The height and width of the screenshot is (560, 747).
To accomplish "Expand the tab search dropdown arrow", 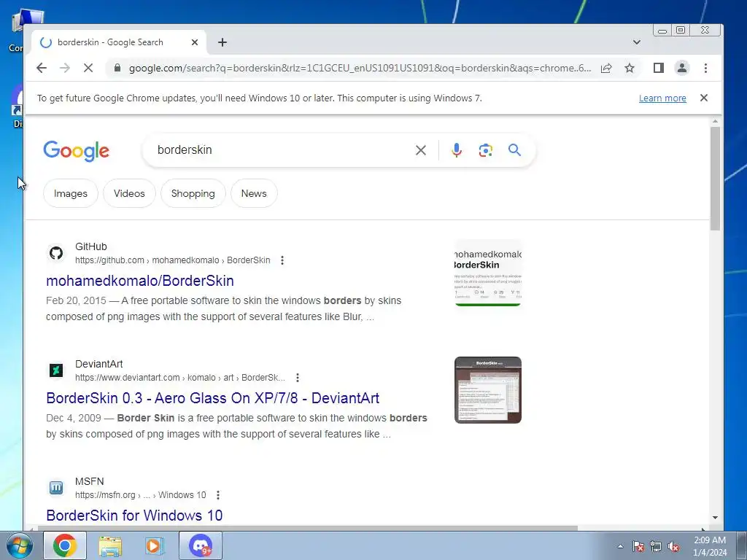I will click(636, 42).
